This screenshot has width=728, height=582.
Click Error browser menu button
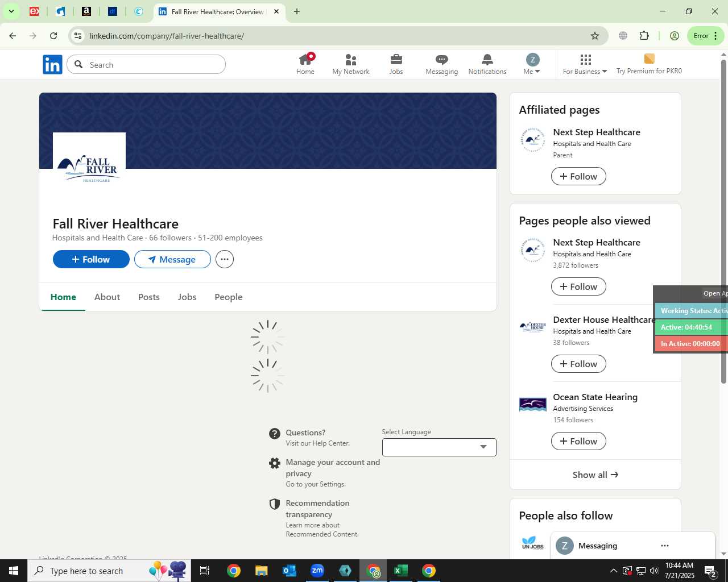[x=706, y=36]
